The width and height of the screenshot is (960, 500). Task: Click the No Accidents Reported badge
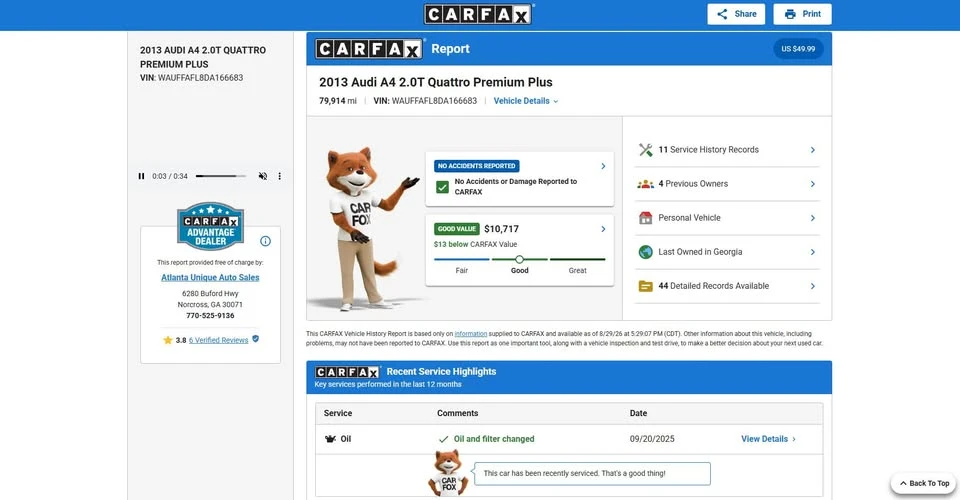[477, 166]
